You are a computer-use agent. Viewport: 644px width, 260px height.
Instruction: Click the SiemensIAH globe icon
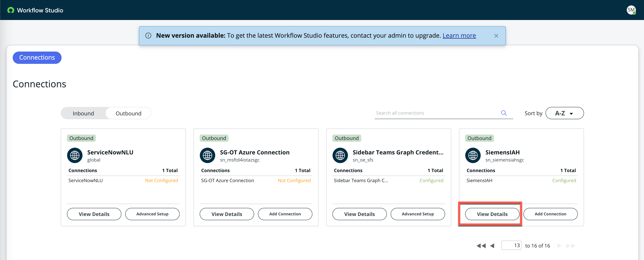point(473,156)
